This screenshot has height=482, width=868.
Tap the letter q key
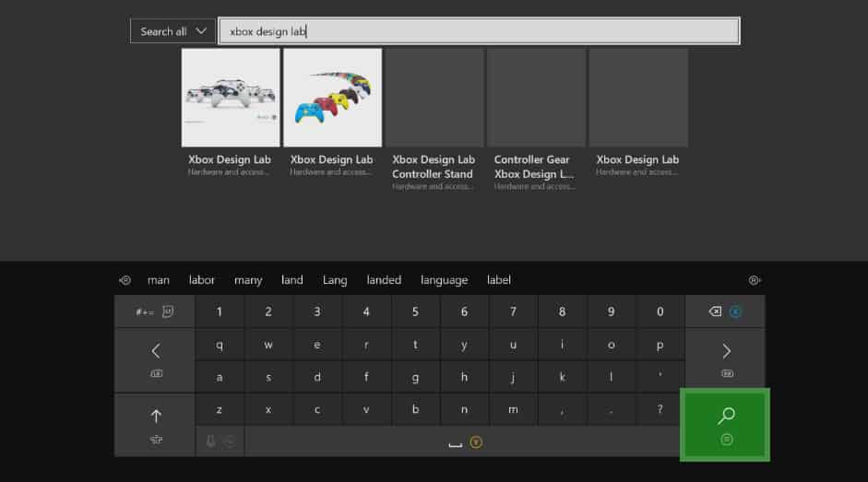[220, 345]
